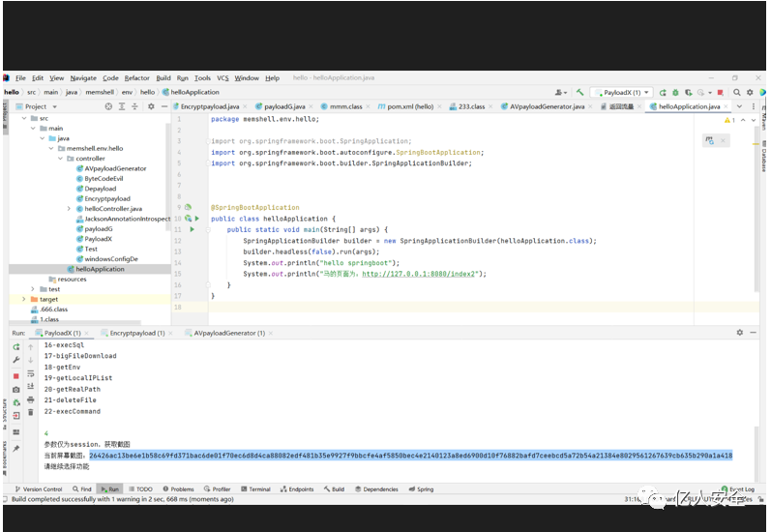771x532 pixels.
Task: Expand the helloController.java tree node
Action: click(69, 208)
